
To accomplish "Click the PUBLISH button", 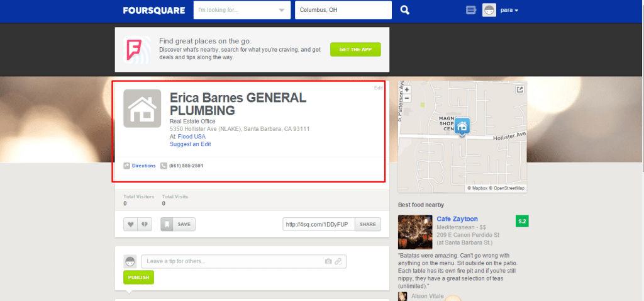I will tap(138, 278).
